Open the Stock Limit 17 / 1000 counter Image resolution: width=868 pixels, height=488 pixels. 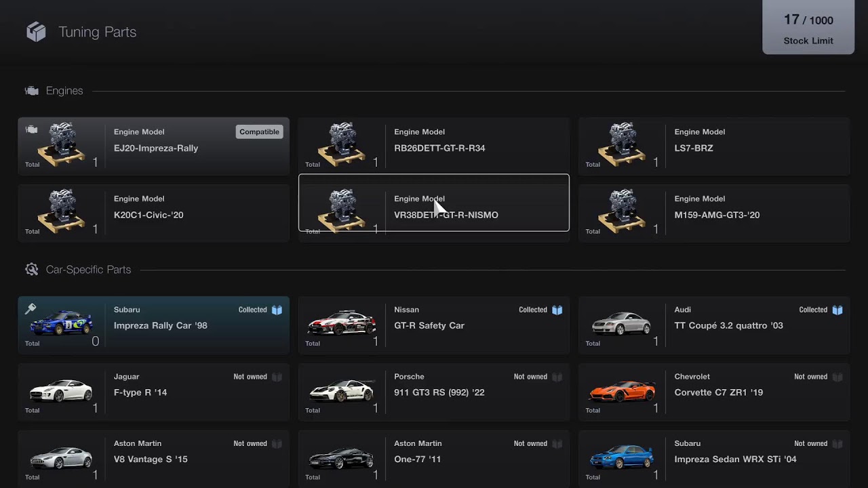(808, 27)
